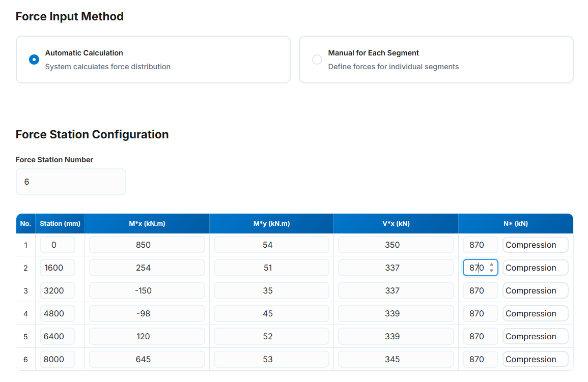Open Compression dropdown in row 1

point(535,245)
